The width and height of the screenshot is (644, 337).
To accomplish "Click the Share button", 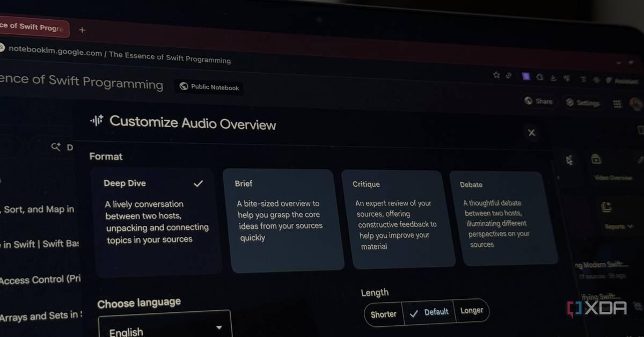I will [x=538, y=101].
